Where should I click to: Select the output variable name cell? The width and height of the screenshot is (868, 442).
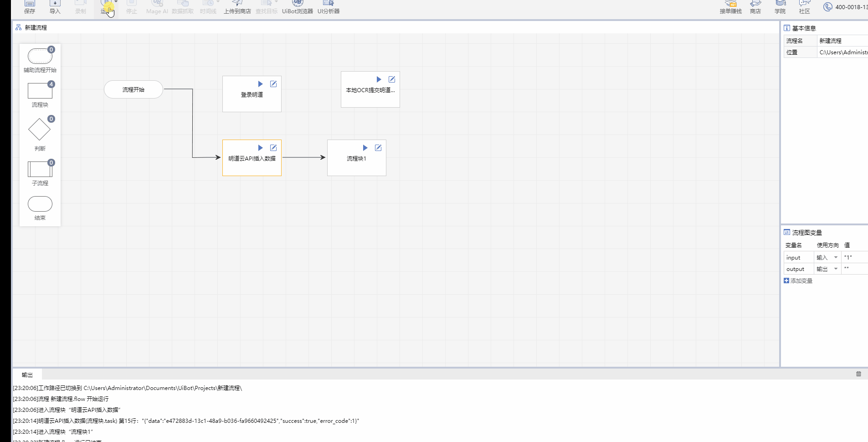(799, 269)
